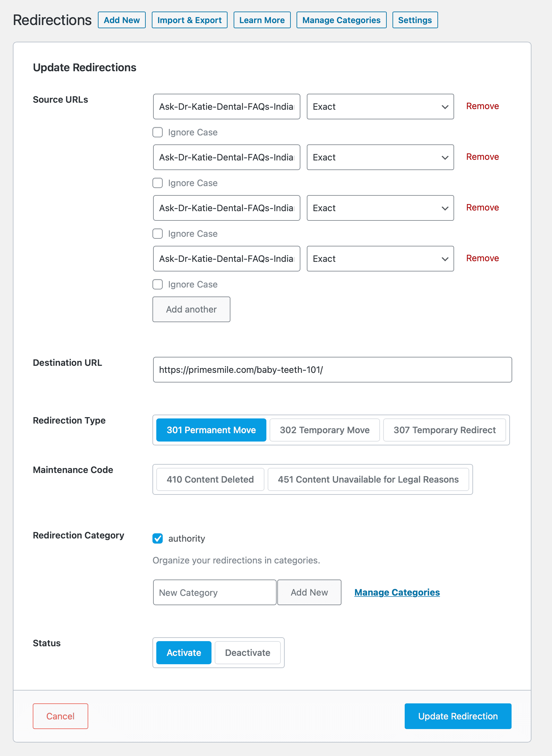Open Manage Categories in the header bar
This screenshot has height=756, width=552.
click(x=341, y=20)
